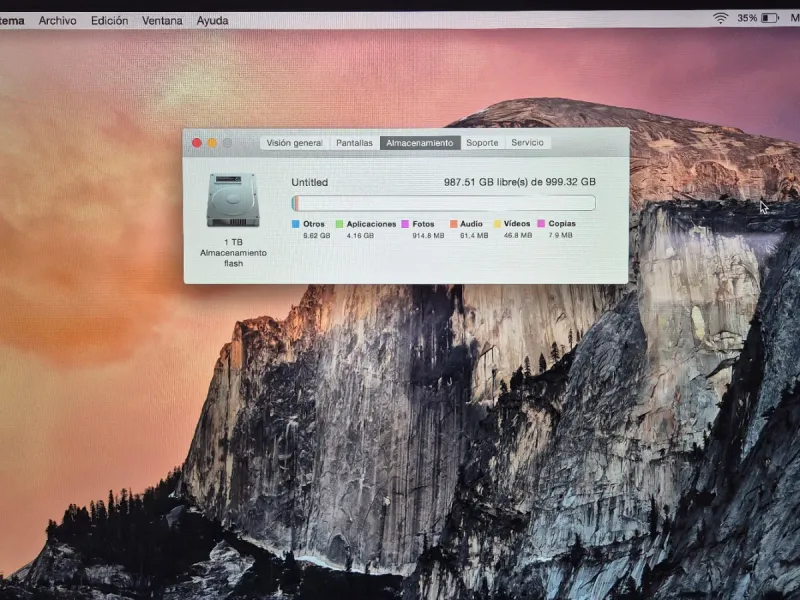This screenshot has height=600, width=800.
Task: Click the storage usage bar
Action: [x=443, y=203]
